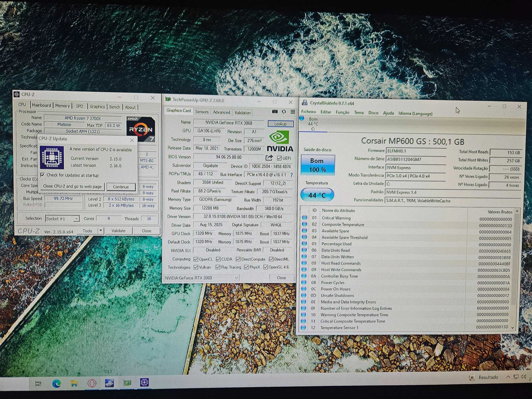532x399 pixels.
Task: Click the attribute list scrollbar down arrow
Action: point(513,328)
